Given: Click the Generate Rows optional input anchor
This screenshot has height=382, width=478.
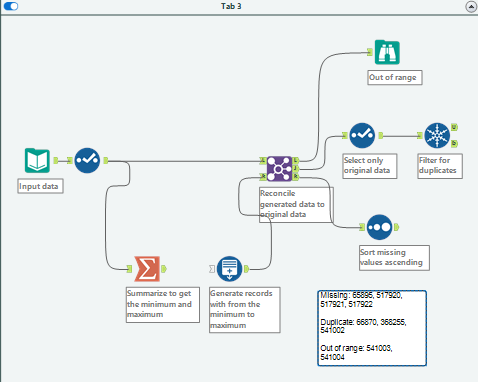Looking at the screenshot, I should tap(212, 269).
